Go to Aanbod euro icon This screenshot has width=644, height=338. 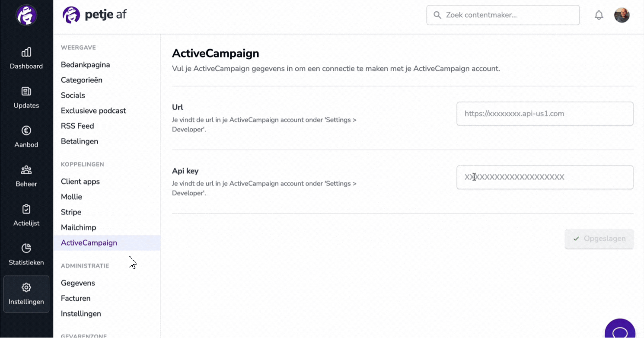26,131
